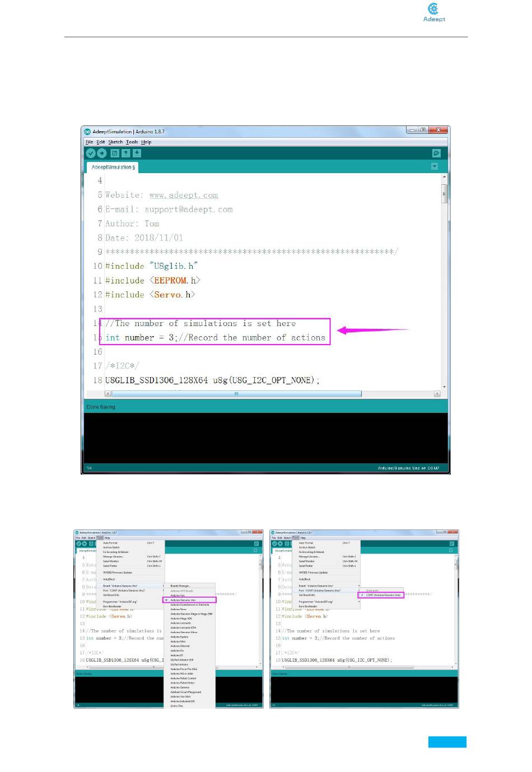
Task: Click the Open sketch up-arrow icon in large window
Action: click(126, 153)
